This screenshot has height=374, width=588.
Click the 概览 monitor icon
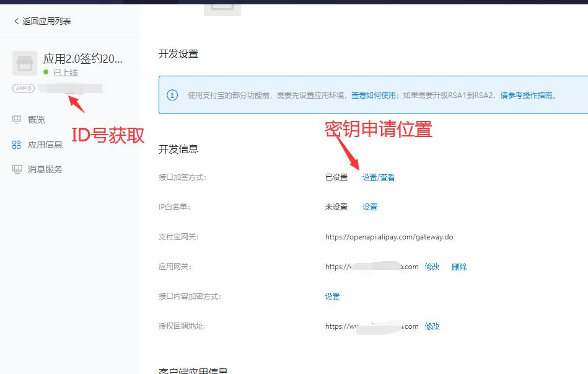coord(17,120)
